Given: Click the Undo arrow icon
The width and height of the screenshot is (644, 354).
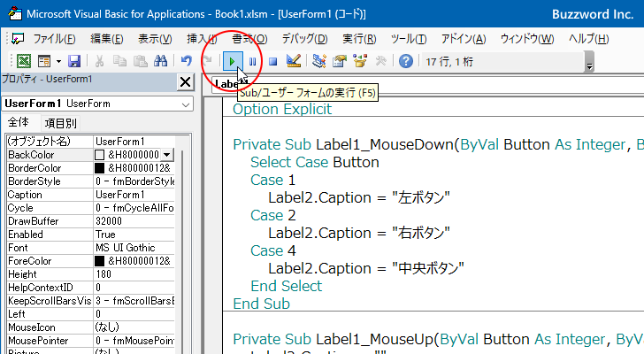Looking at the screenshot, I should click(x=186, y=61).
